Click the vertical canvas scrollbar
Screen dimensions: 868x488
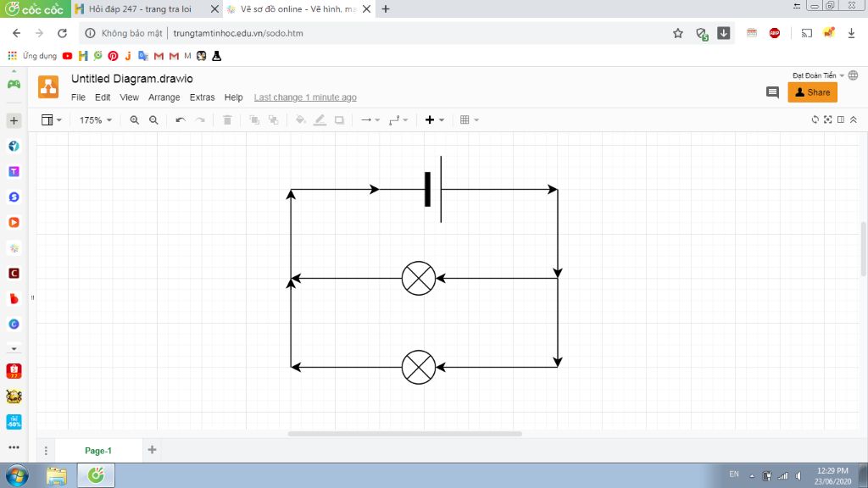(864, 249)
